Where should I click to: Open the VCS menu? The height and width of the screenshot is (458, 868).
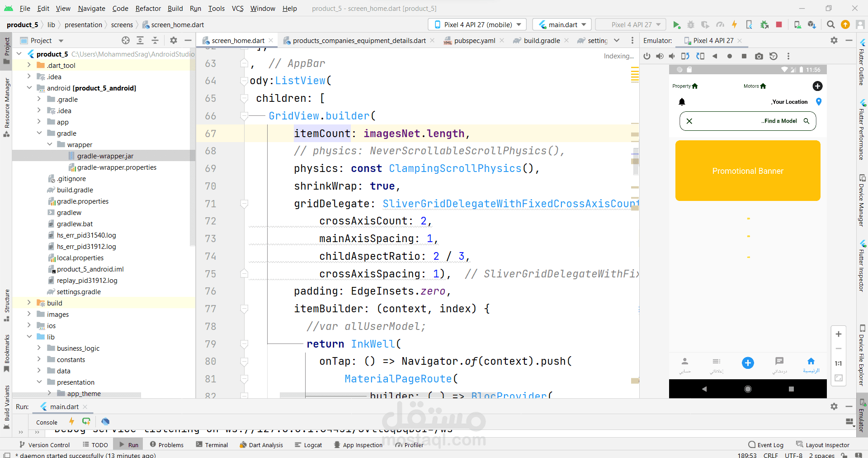[x=237, y=8]
